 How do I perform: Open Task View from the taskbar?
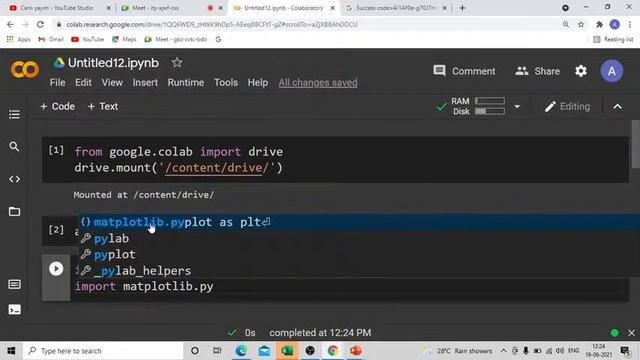coord(217,351)
